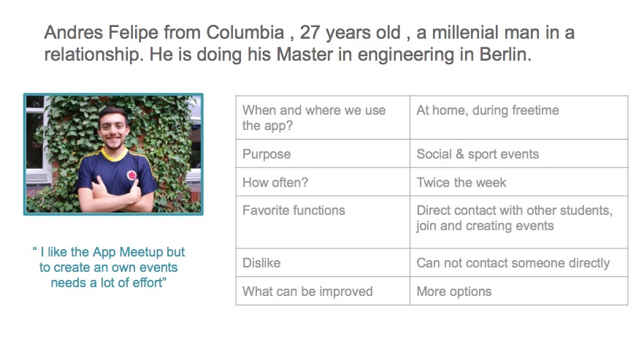Select the "More options" table cell
The image size is (644, 350).
click(518, 292)
